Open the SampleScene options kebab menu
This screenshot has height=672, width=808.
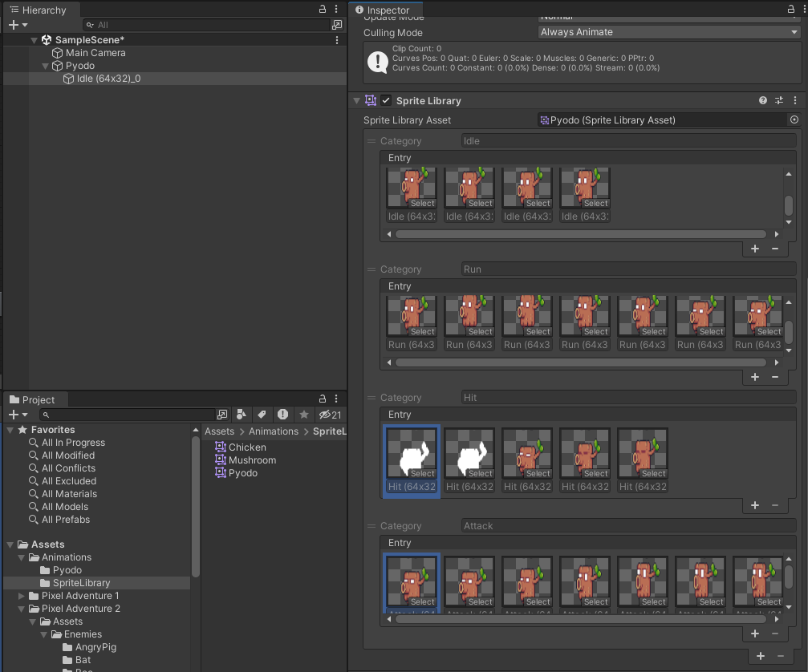(337, 40)
